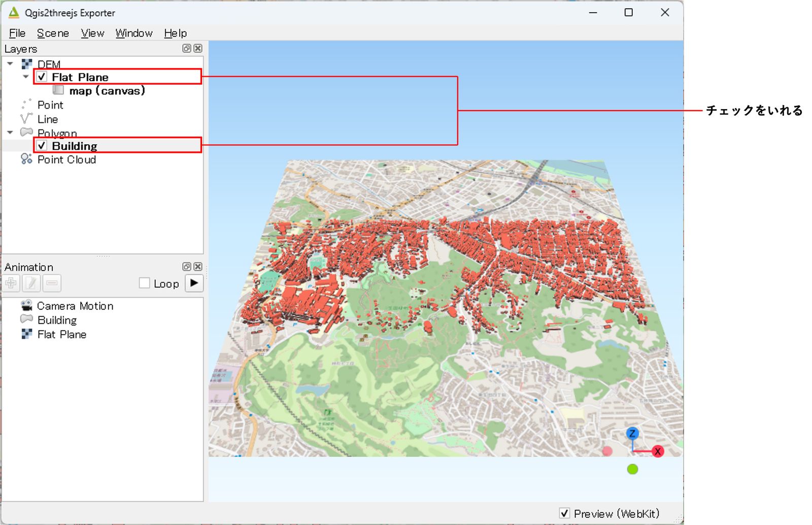The image size is (812, 525).
Task: Select Building in the Animation list
Action: pyautogui.click(x=57, y=320)
